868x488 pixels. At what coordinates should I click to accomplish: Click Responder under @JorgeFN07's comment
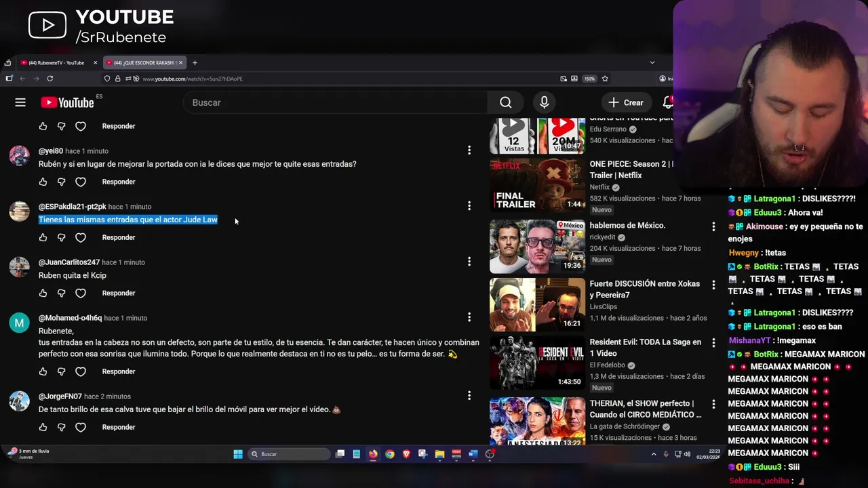pos(119,427)
